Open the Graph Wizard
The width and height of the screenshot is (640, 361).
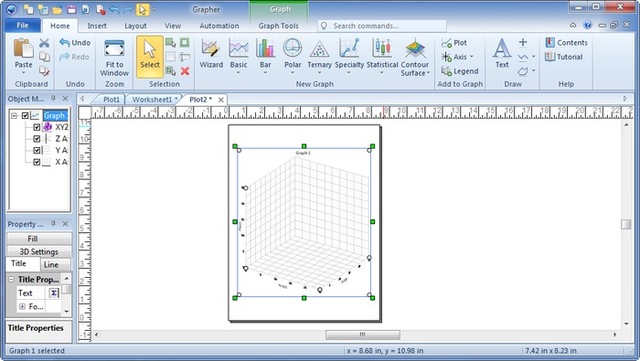pyautogui.click(x=211, y=54)
